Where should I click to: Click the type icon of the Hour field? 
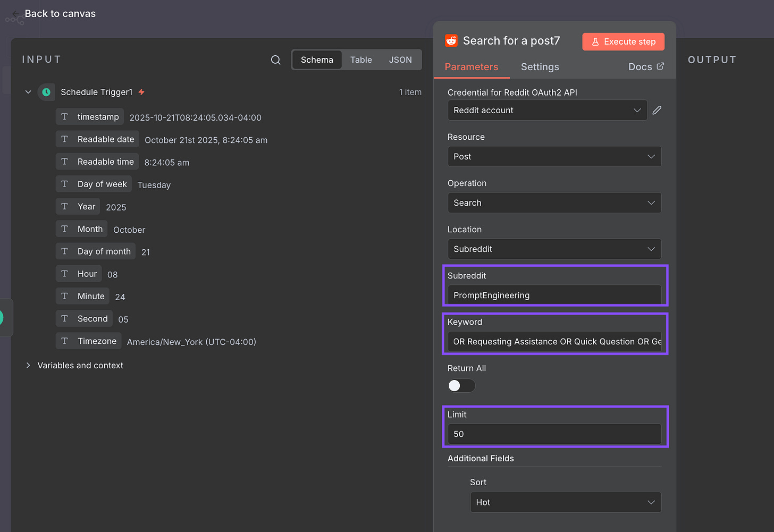[x=65, y=274]
